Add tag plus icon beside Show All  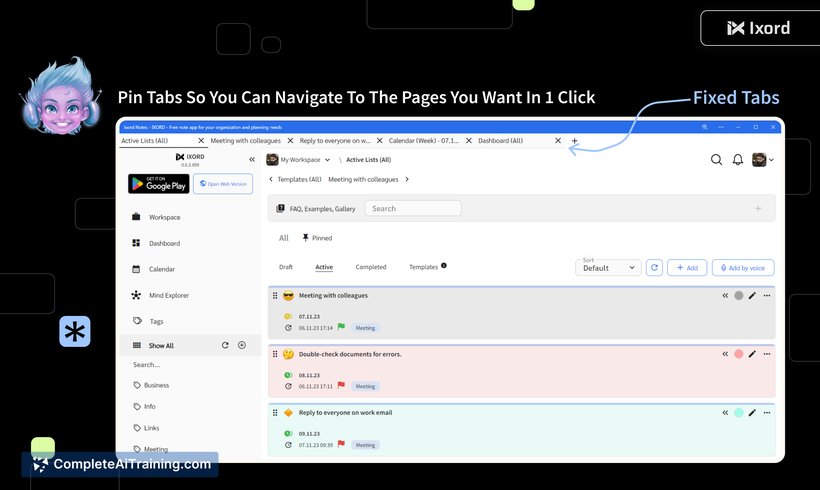coord(242,345)
